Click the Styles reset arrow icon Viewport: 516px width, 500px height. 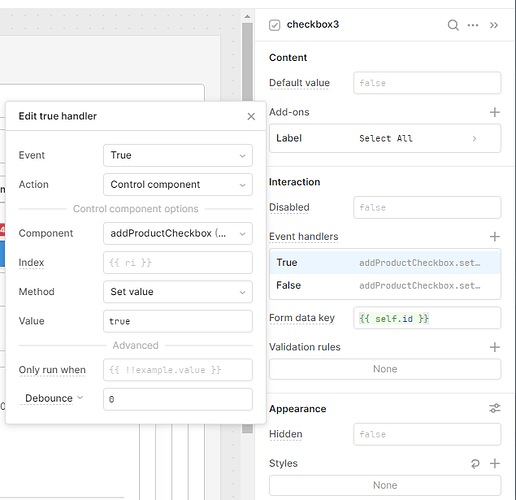[x=475, y=463]
